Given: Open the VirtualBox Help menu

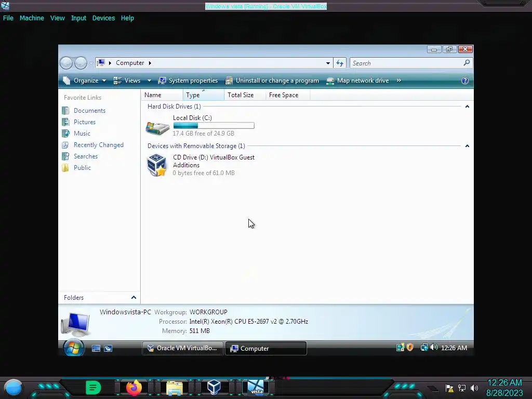Looking at the screenshot, I should [127, 18].
